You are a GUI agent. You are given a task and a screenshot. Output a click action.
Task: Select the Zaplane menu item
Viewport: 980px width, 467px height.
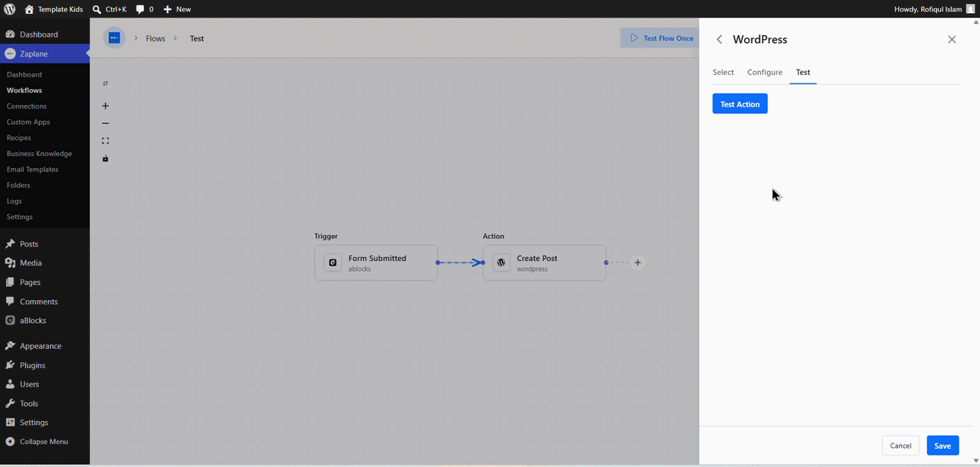point(44,54)
